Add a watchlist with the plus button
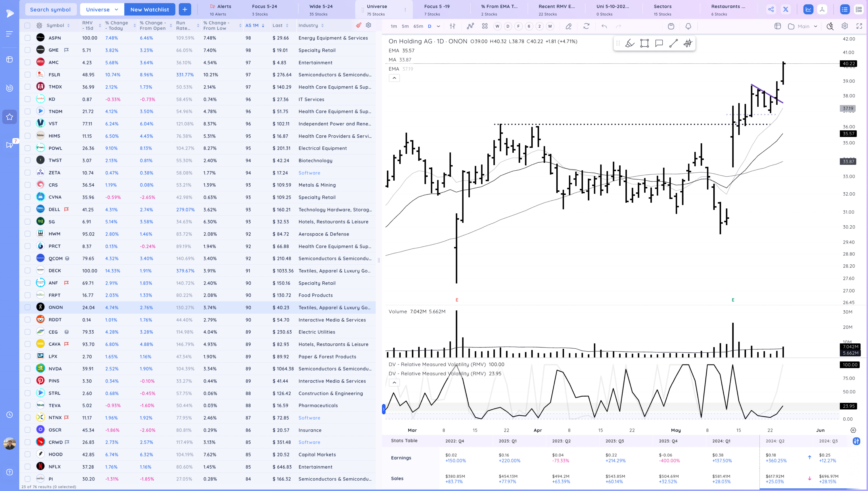868x491 pixels. pyautogui.click(x=185, y=10)
